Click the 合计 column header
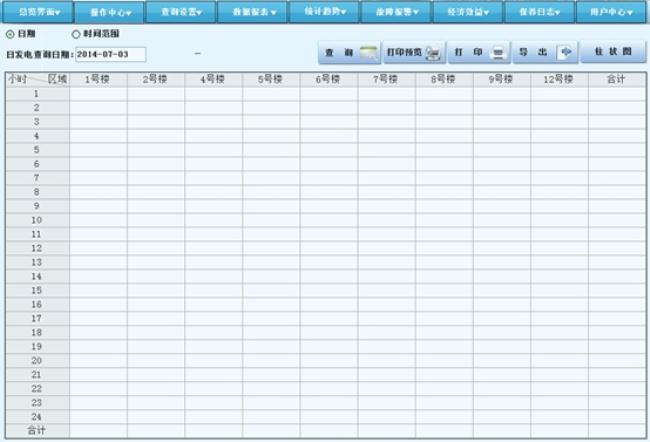 tap(615, 79)
